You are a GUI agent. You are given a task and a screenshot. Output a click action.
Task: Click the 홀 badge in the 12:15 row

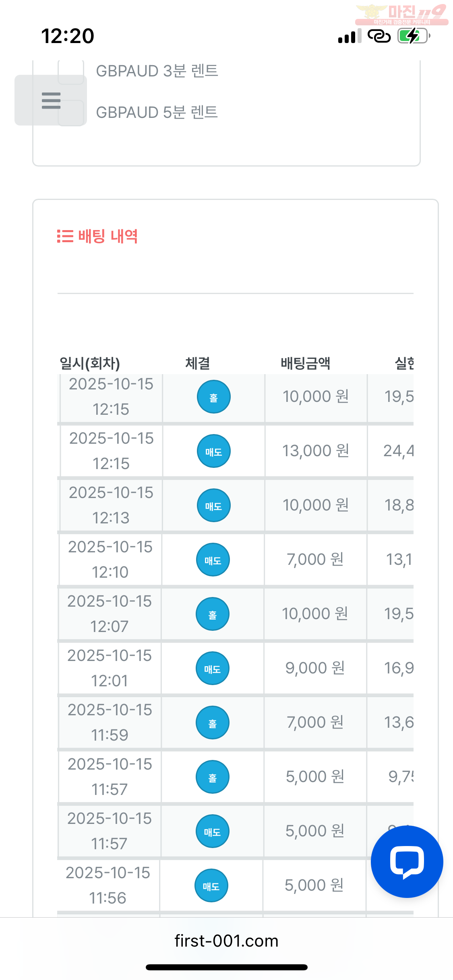click(x=213, y=397)
